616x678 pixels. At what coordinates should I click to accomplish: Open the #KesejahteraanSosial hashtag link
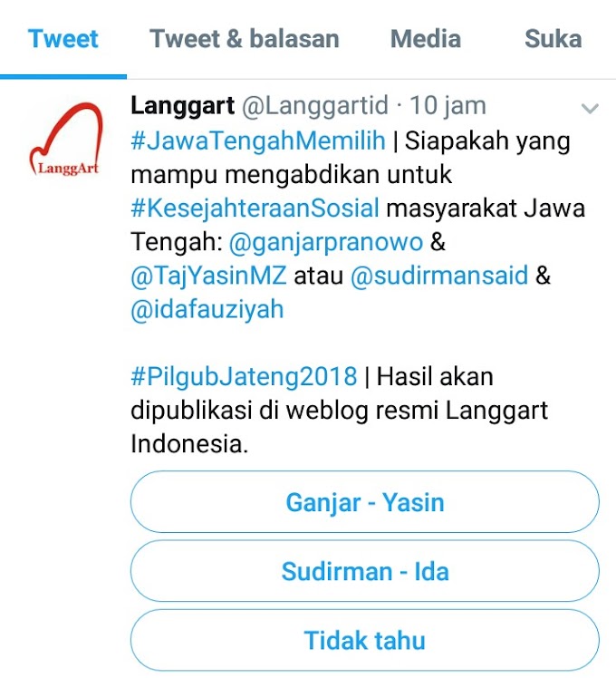point(255,208)
